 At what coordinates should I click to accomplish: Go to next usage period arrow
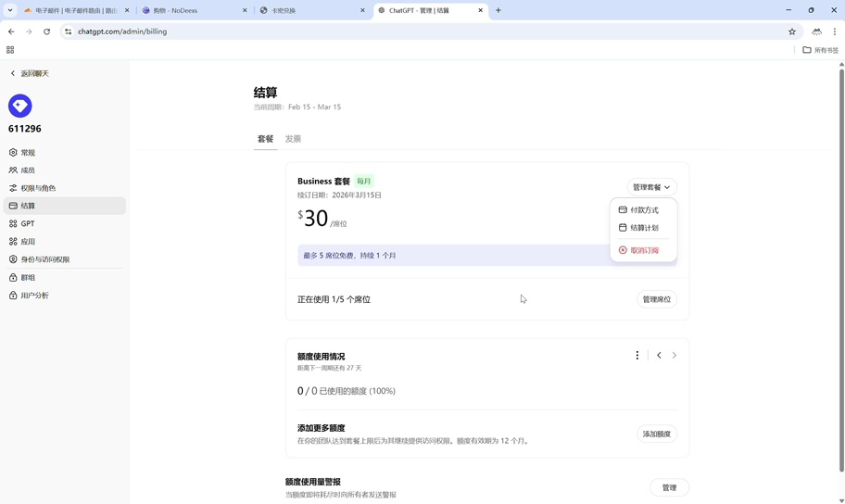pos(675,356)
